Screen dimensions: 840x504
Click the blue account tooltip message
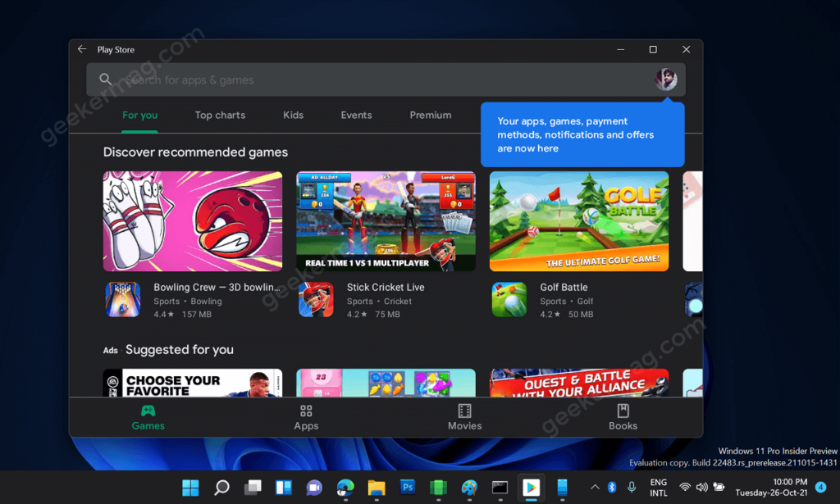[x=582, y=135]
